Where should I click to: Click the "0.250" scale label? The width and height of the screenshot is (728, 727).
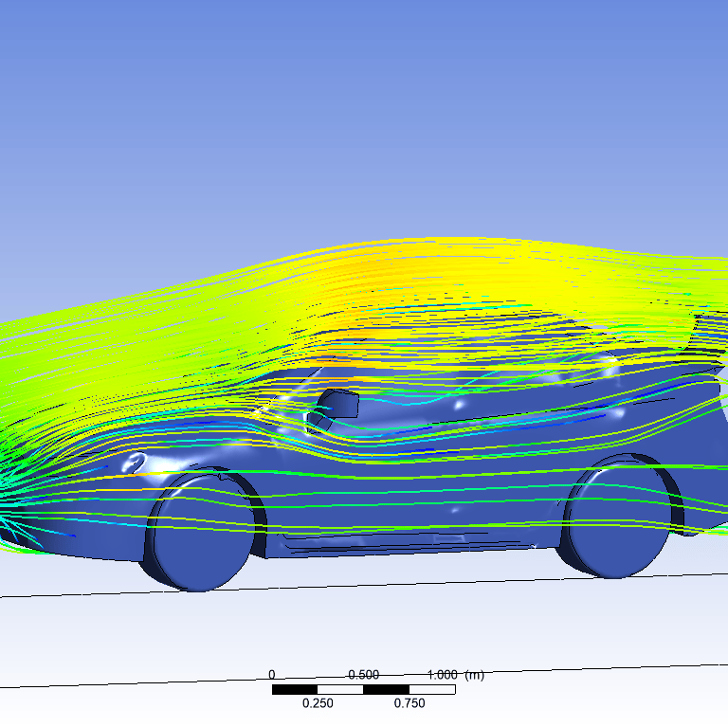click(x=318, y=703)
